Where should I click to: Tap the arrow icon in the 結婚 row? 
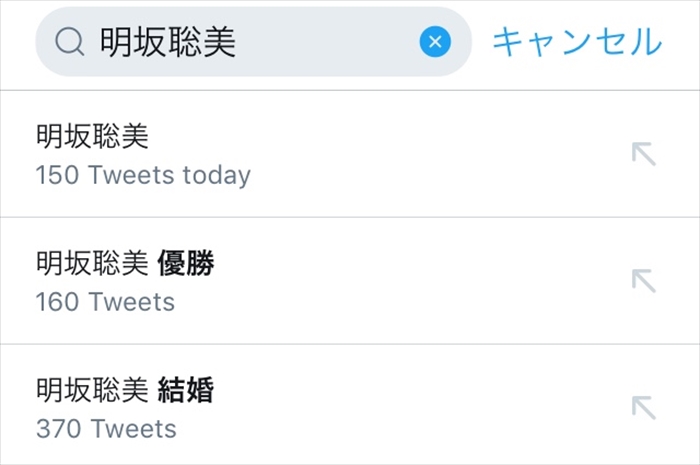click(643, 407)
